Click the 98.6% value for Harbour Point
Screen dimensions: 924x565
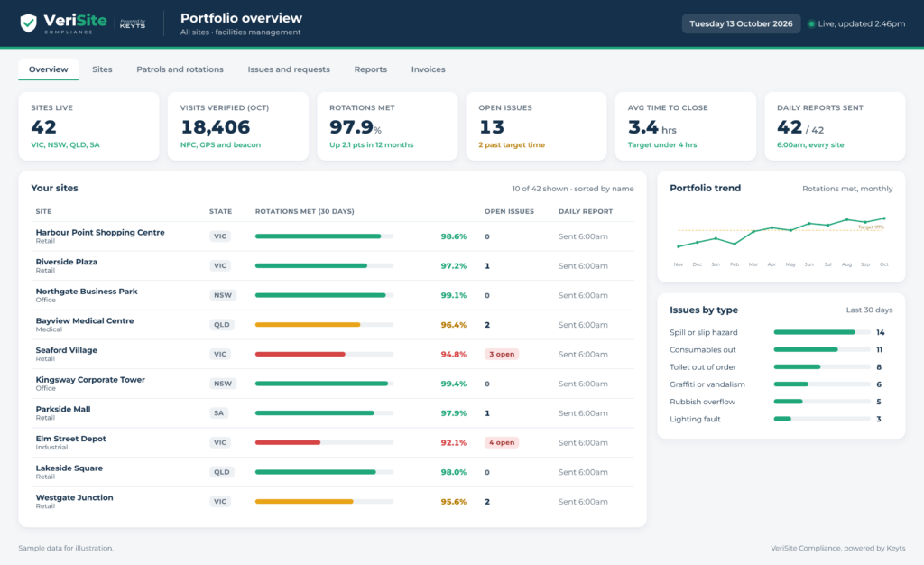[454, 236]
